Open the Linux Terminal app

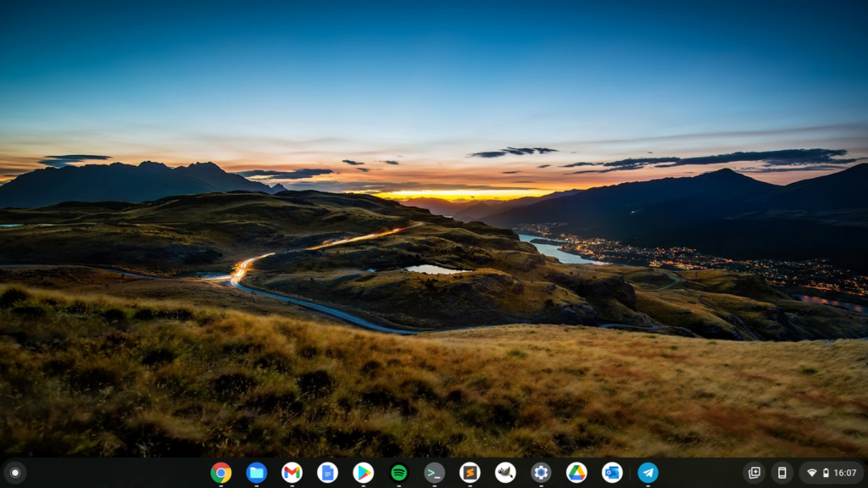pyautogui.click(x=435, y=473)
